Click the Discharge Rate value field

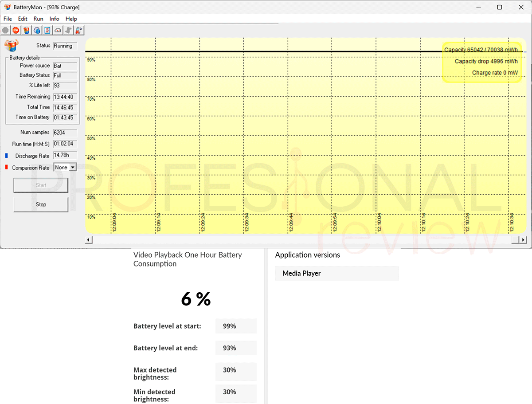click(65, 155)
